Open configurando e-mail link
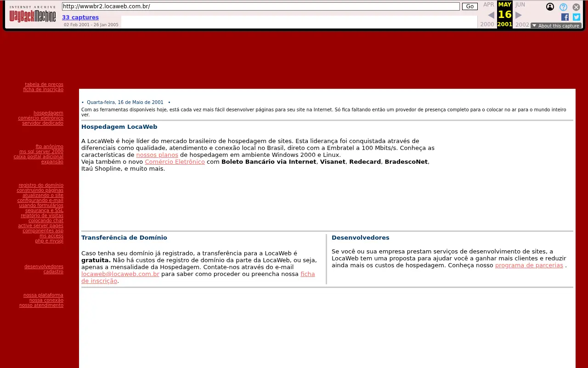Image resolution: width=588 pixels, height=368 pixels. tap(40, 201)
